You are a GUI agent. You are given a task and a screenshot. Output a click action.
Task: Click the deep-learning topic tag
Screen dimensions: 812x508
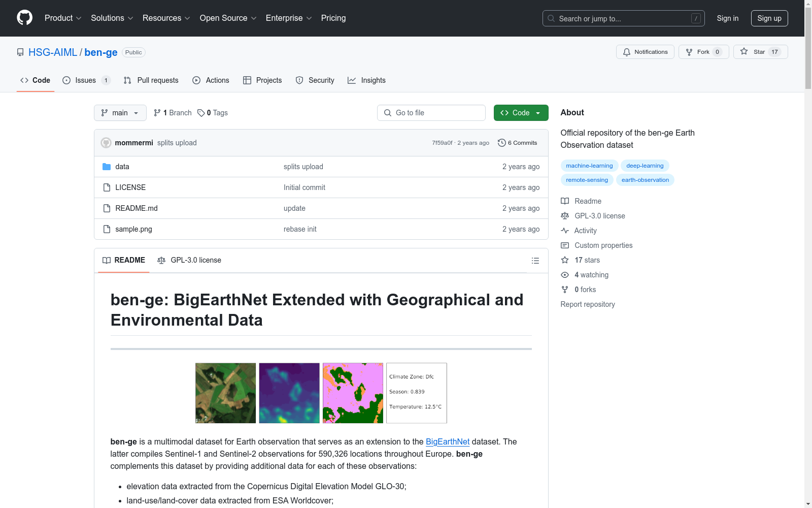pos(645,166)
